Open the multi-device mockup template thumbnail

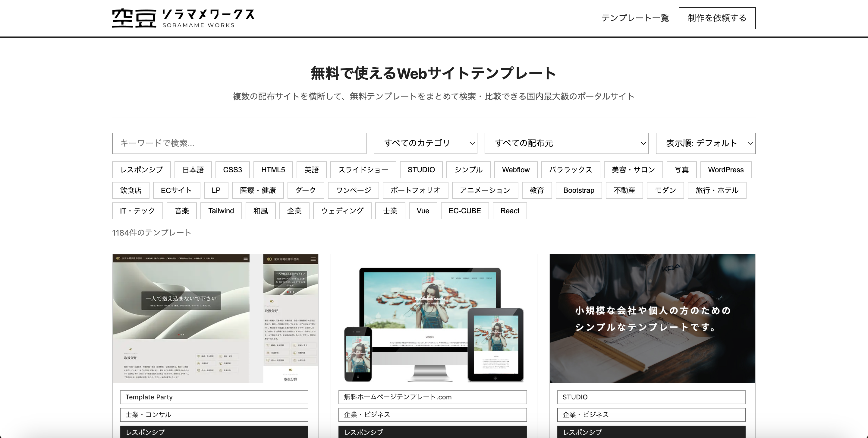[x=434, y=318]
